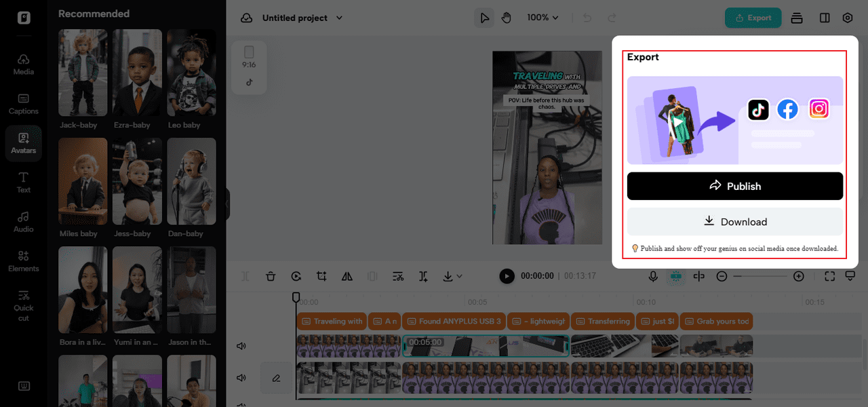This screenshot has width=868, height=407.
Task: Mute the first video track
Action: 241,346
